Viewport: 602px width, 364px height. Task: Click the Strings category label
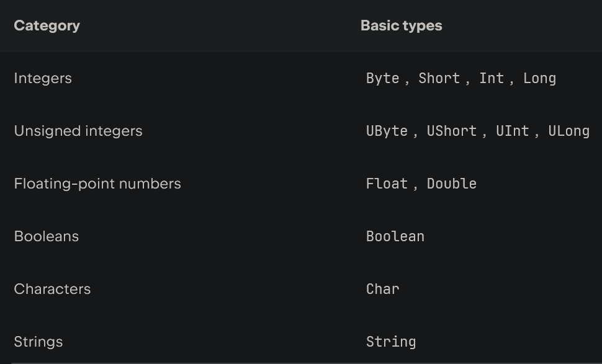coord(38,342)
